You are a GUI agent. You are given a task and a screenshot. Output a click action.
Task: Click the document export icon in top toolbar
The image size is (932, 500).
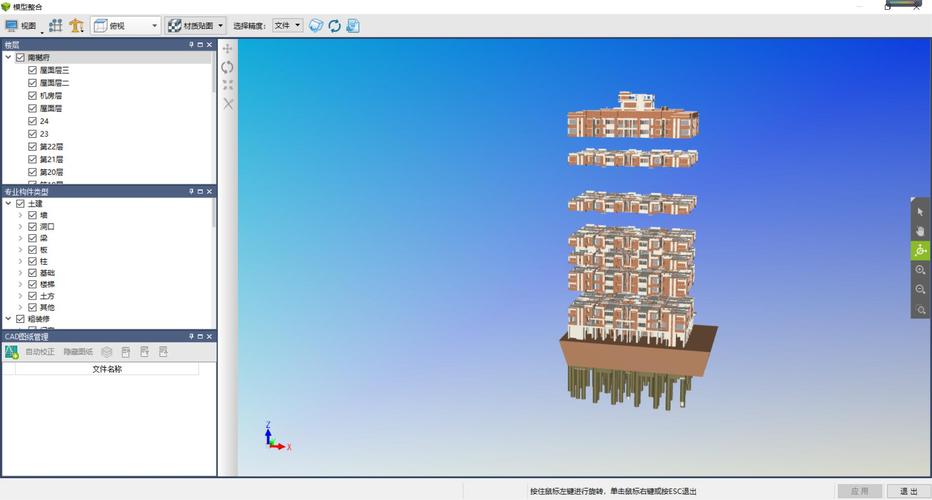(x=353, y=26)
